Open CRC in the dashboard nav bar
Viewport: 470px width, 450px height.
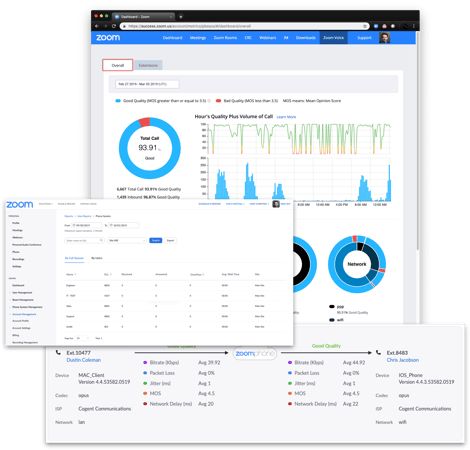click(x=248, y=38)
